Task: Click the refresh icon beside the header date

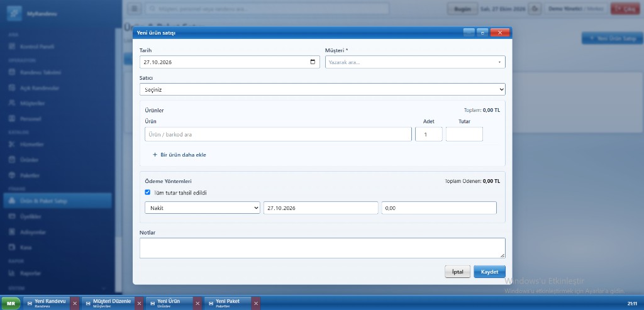Action: pos(535,9)
